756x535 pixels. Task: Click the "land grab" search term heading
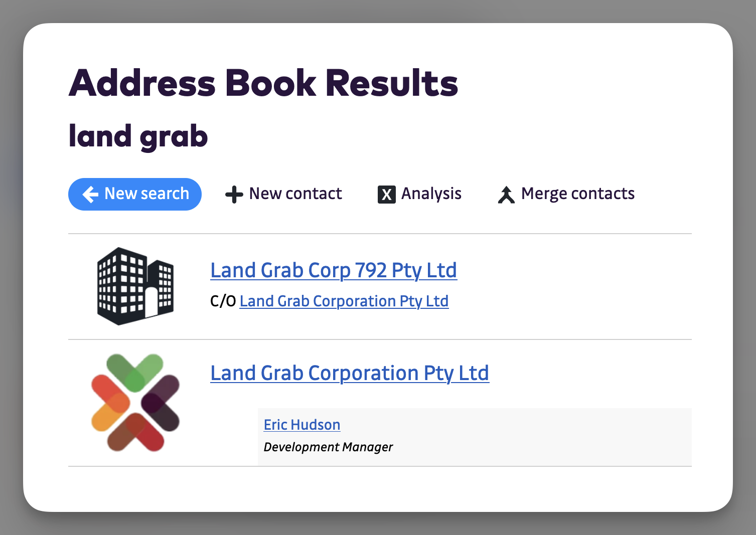[138, 136]
